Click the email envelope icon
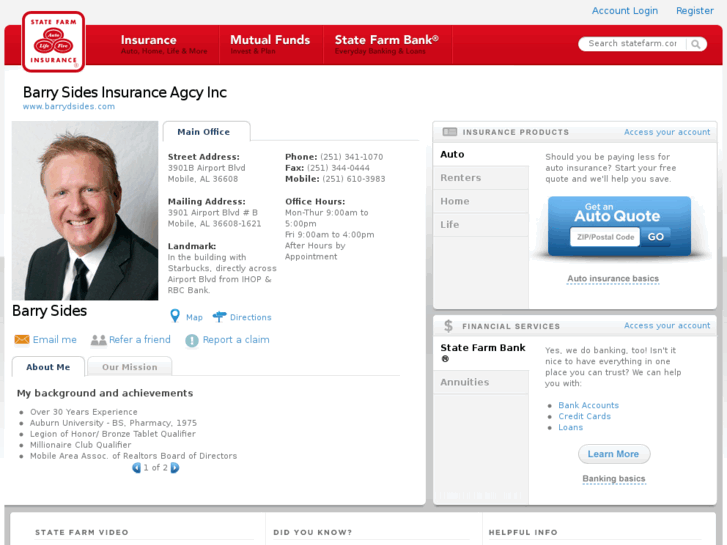 (22, 340)
